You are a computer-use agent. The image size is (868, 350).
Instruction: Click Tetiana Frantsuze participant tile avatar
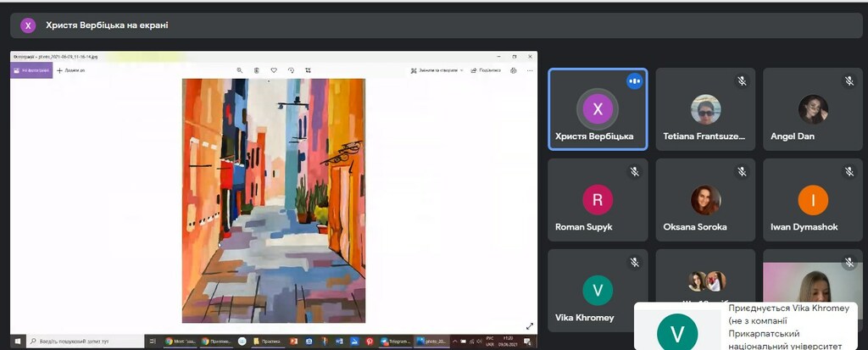coord(705,109)
